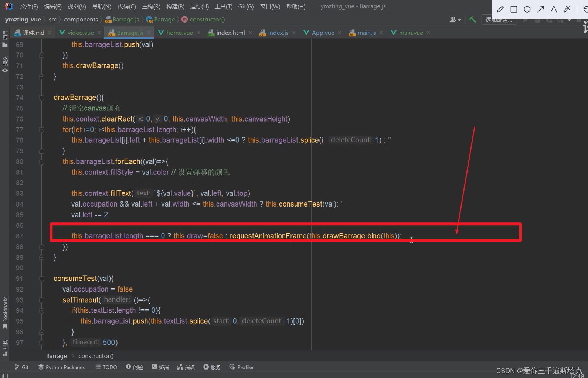Click the src breadcrumb
The height and width of the screenshot is (378, 588).
point(52,20)
